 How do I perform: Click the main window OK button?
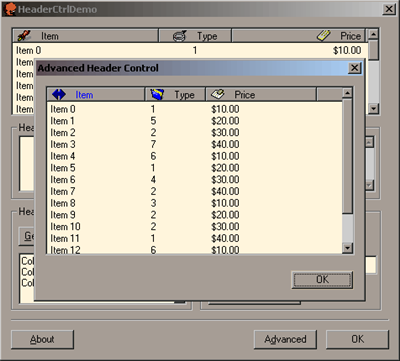tap(357, 339)
